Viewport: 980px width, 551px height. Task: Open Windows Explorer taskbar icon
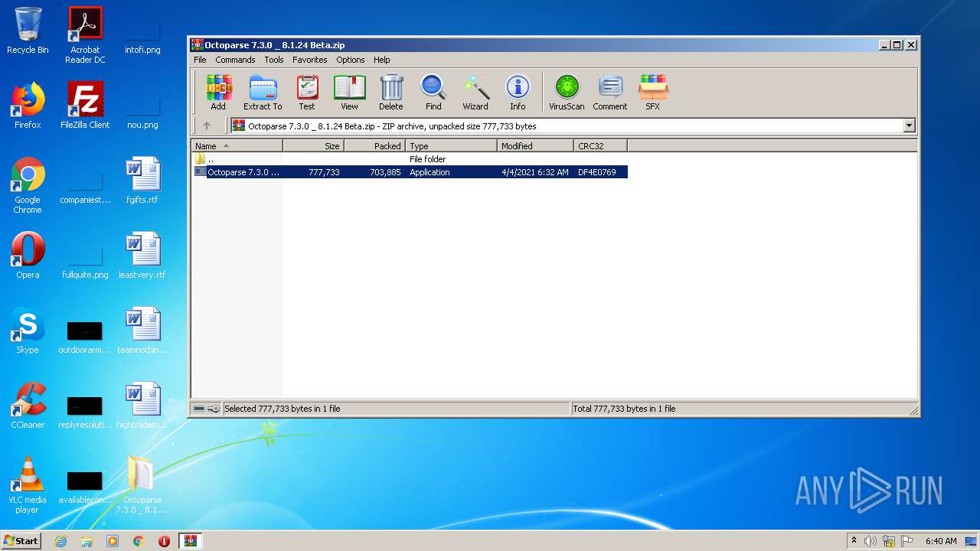point(87,541)
